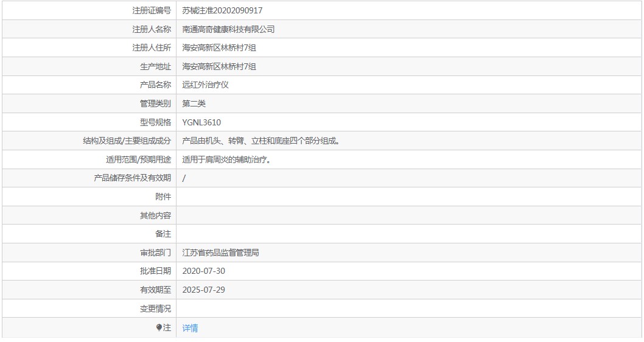Image resolution: width=644 pixels, height=342 pixels.
Task: Open the 详情 link
Action: point(190,328)
